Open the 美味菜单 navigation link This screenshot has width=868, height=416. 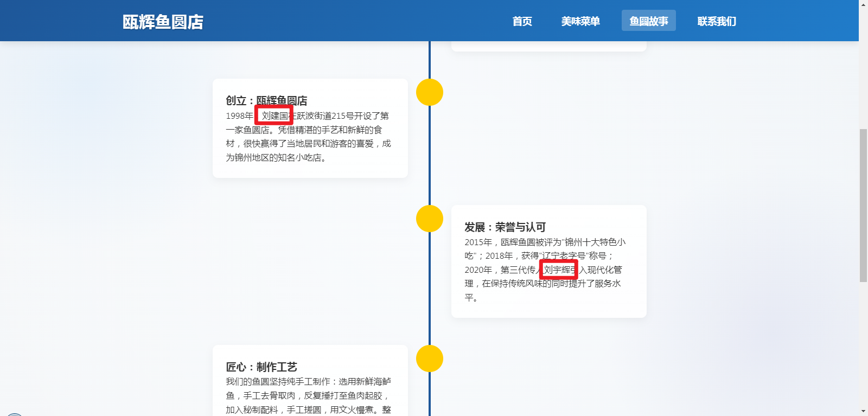pos(580,21)
